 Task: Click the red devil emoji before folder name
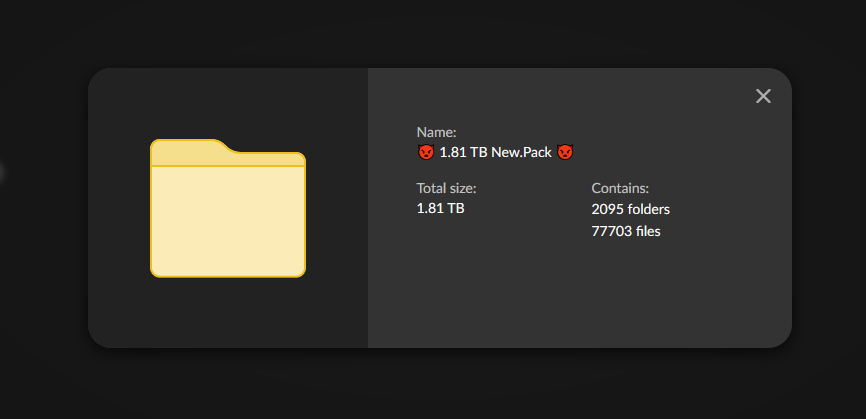(426, 152)
